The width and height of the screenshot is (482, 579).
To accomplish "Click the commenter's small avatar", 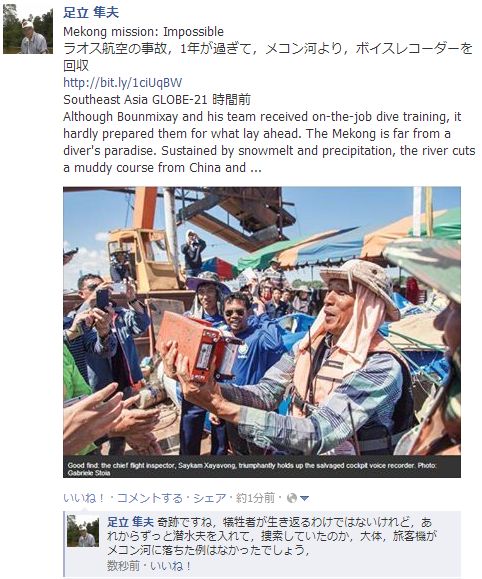I will (x=83, y=531).
